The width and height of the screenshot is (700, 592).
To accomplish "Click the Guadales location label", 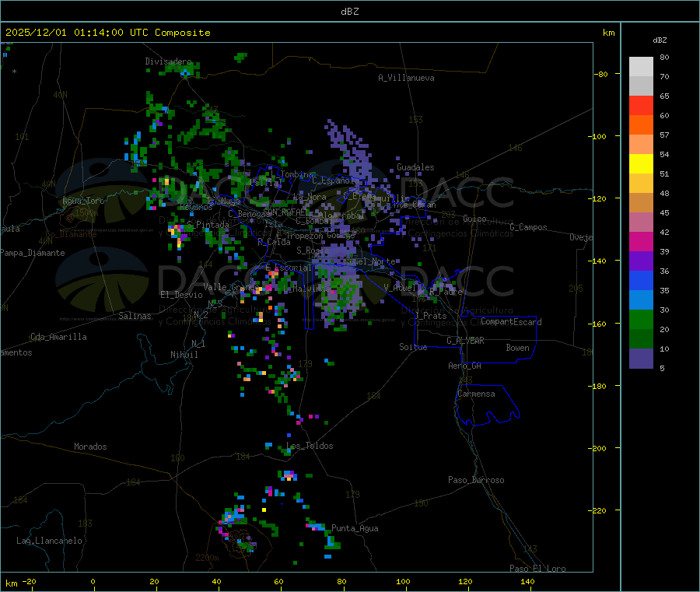I will [x=415, y=167].
